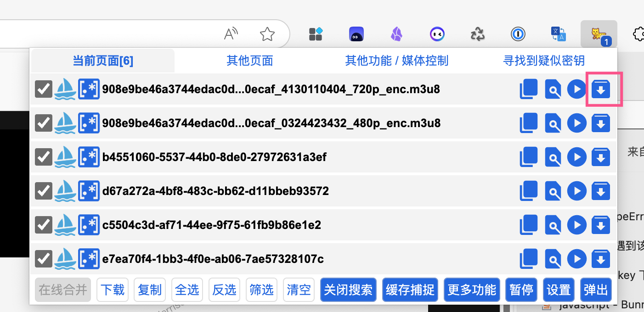
Task: Switch to the 其他页面 tab
Action: coord(250,61)
